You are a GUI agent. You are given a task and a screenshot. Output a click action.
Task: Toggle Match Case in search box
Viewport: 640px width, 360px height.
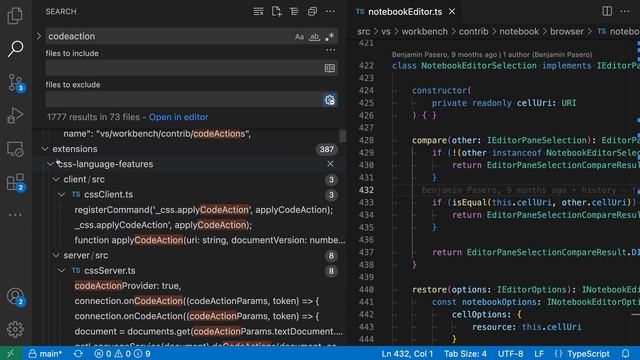299,37
